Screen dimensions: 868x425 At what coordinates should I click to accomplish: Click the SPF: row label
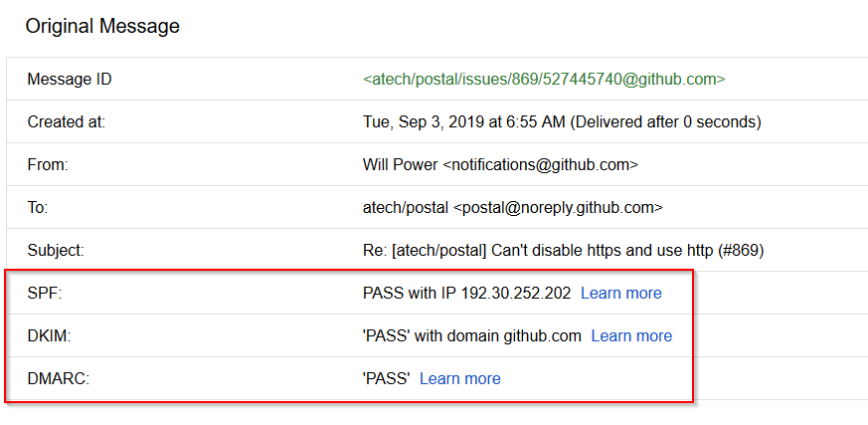tap(45, 294)
